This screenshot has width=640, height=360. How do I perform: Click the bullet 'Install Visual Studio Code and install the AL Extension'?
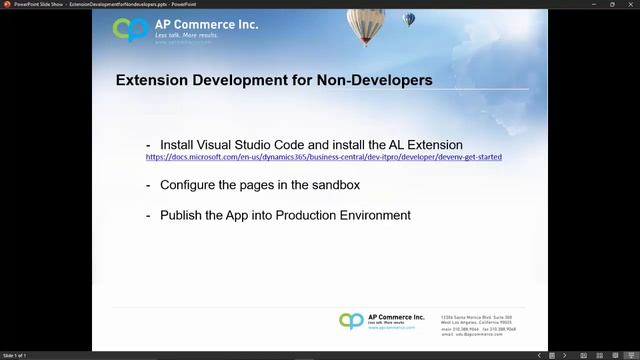pos(311,144)
